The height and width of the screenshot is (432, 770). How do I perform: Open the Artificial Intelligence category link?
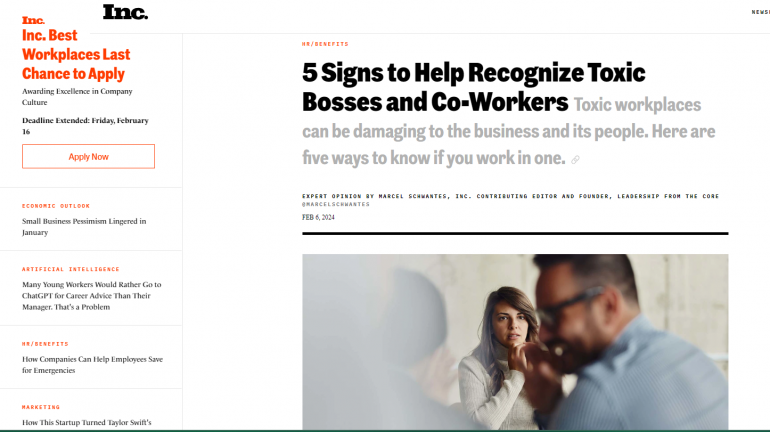(x=71, y=270)
